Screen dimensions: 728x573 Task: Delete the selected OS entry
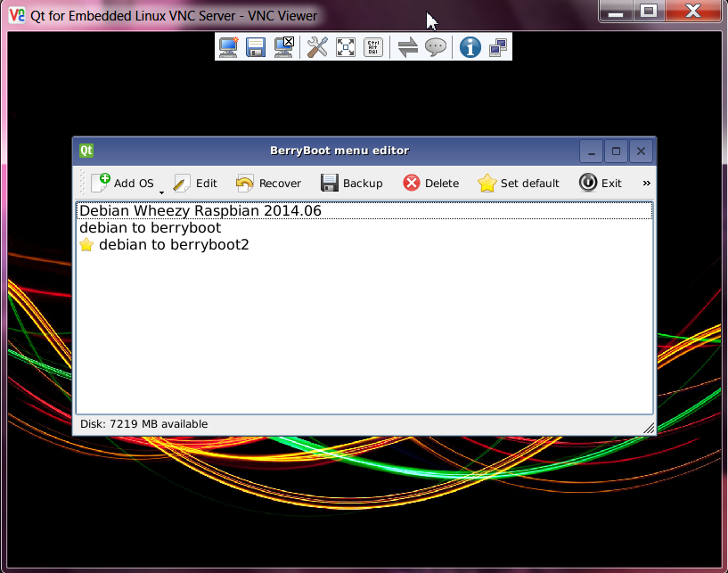430,184
